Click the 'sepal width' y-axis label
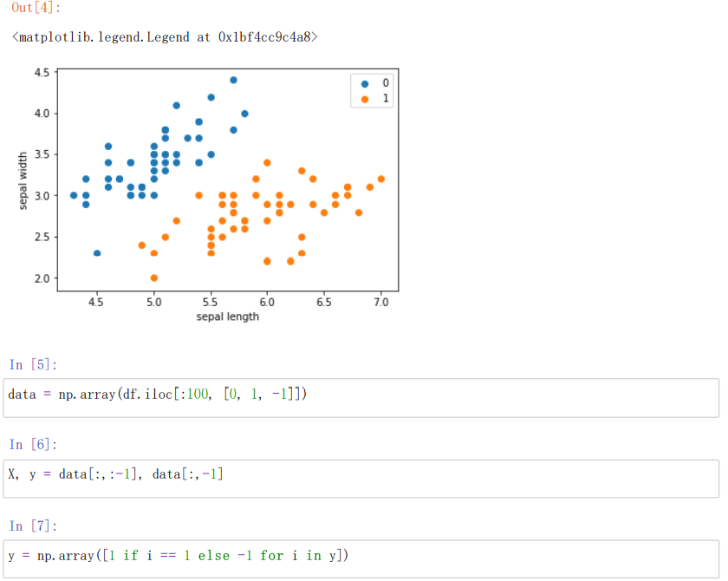Image resolution: width=728 pixels, height=581 pixels. point(23,180)
